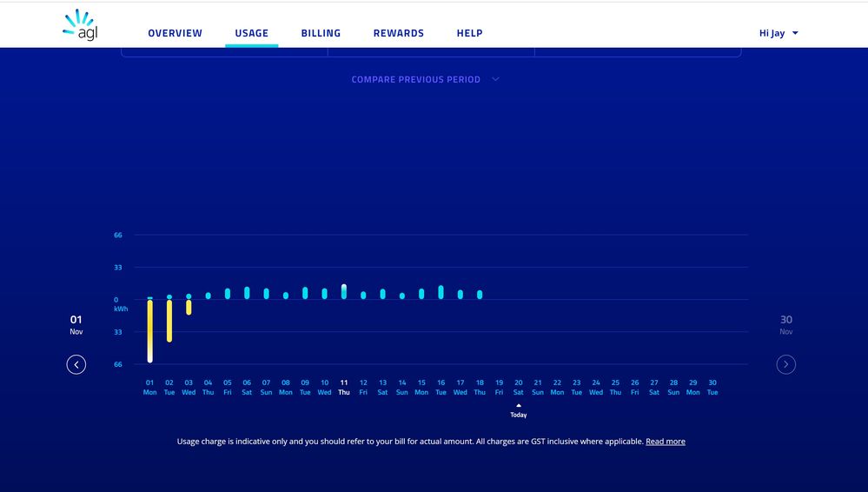This screenshot has height=492, width=868.
Task: Click the AGL logo icon
Action: [x=80, y=25]
